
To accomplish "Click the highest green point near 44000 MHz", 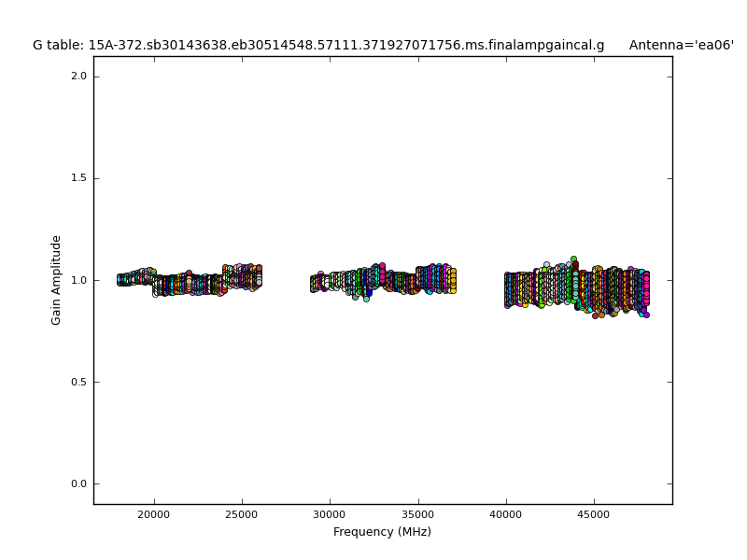I will pyautogui.click(x=573, y=259).
